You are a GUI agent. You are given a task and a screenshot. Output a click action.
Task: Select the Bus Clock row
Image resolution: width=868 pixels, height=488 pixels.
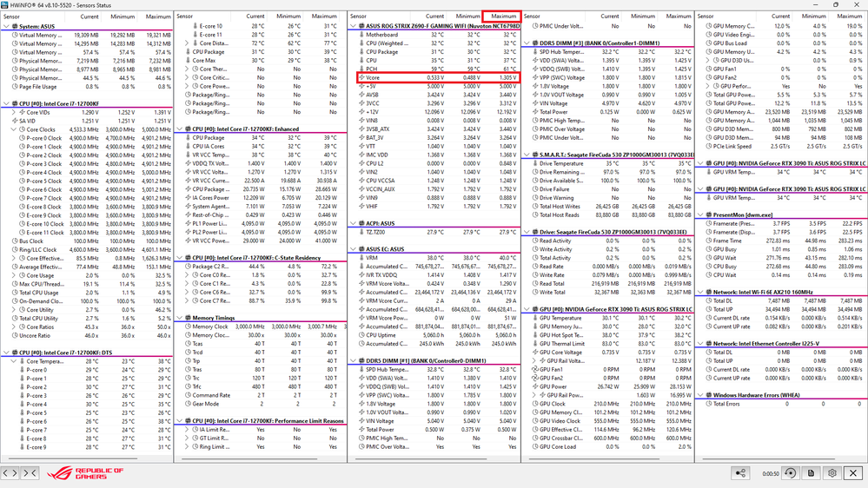pyautogui.click(x=87, y=241)
